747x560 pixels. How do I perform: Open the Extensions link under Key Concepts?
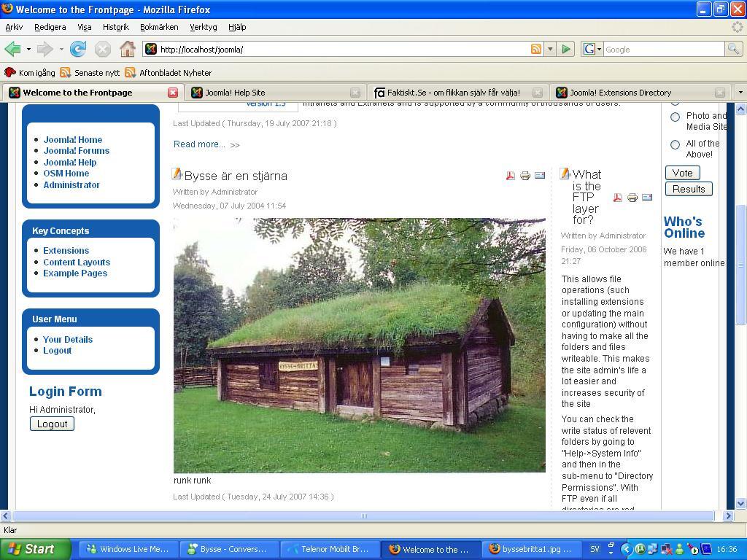[x=66, y=251]
